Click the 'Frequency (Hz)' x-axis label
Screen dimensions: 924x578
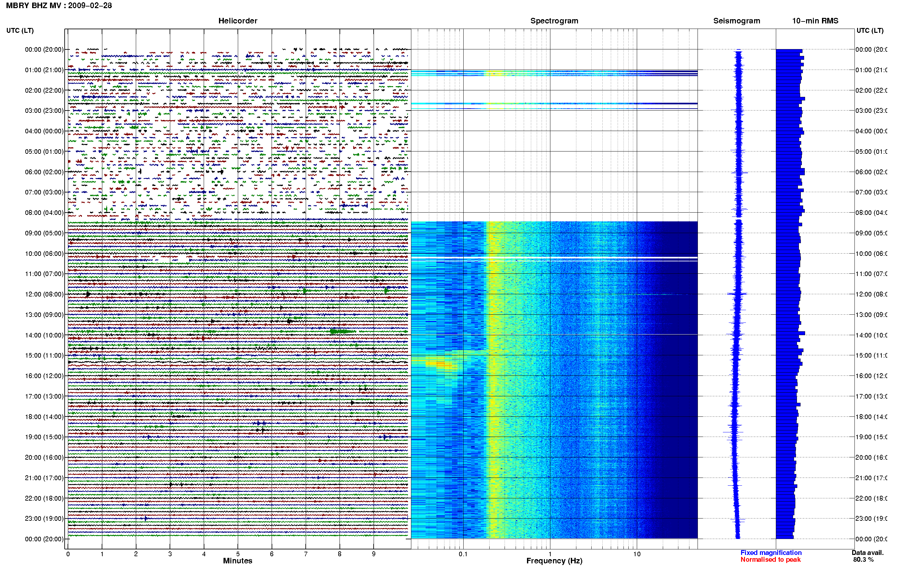pos(554,561)
